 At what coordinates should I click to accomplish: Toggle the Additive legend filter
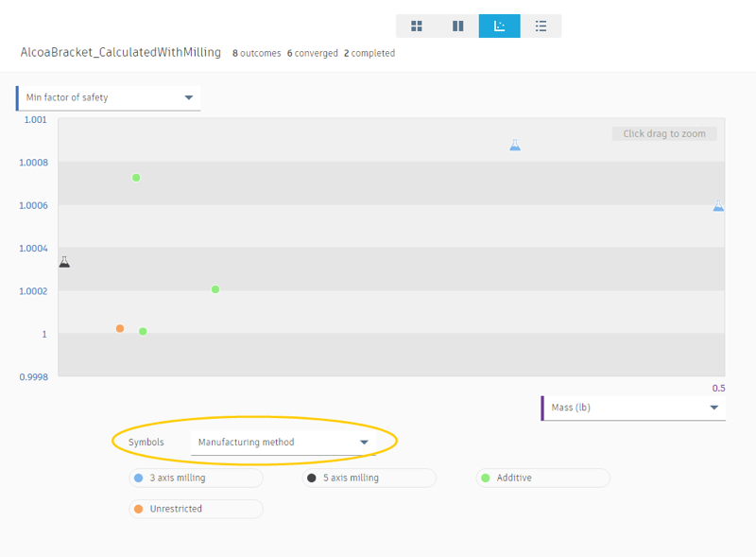542,479
